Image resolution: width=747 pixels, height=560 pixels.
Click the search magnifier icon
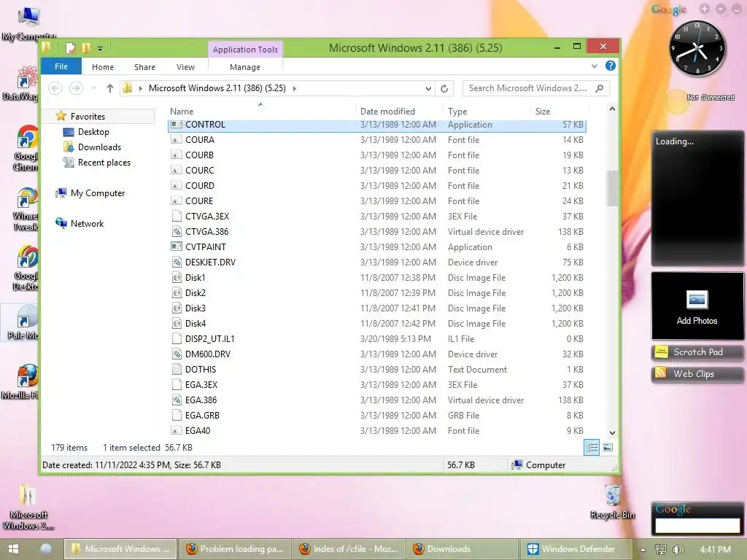tap(600, 88)
